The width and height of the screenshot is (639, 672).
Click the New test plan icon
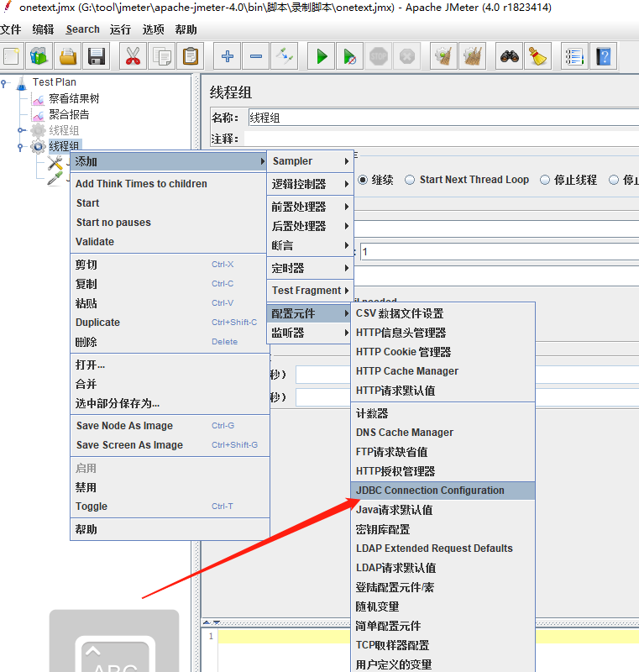(x=12, y=56)
